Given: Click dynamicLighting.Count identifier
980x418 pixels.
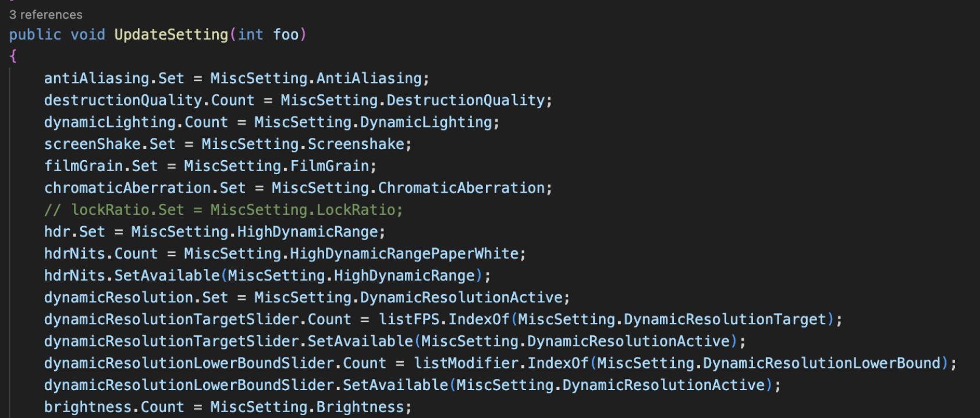Looking at the screenshot, I should (136, 122).
